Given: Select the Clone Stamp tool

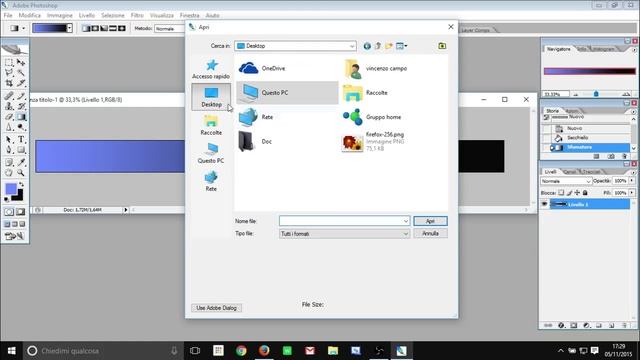Looking at the screenshot, I should (x=9, y=106).
